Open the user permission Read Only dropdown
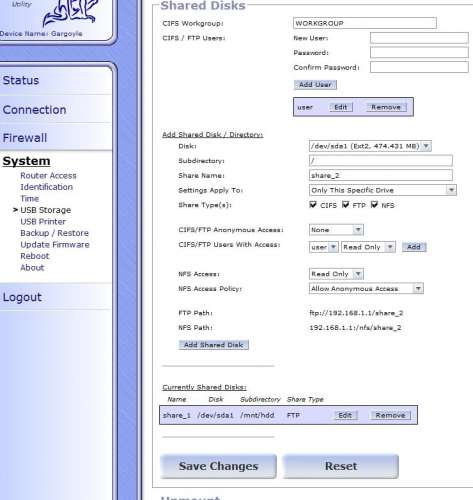Viewport: 473px width, 500px height. point(368,247)
